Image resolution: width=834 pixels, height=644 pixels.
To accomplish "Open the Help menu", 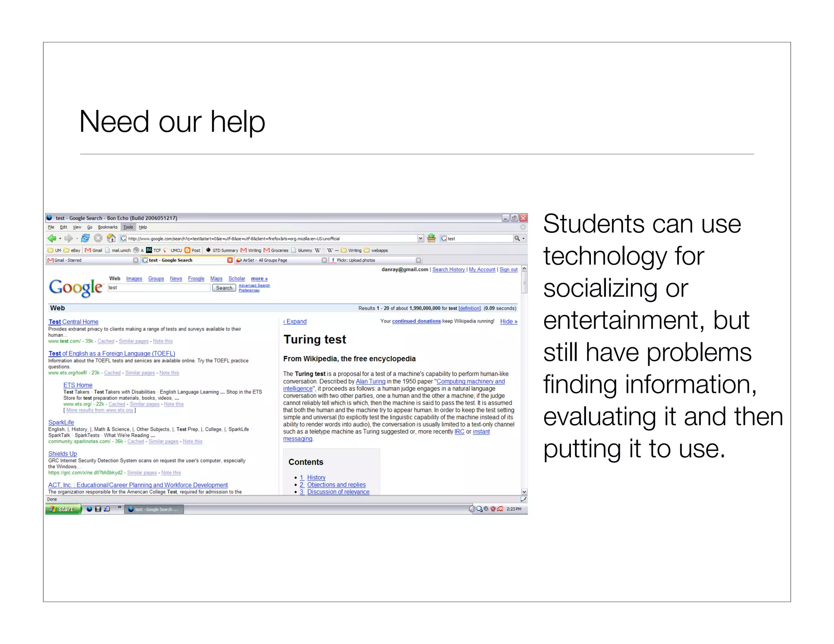I will pyautogui.click(x=143, y=228).
